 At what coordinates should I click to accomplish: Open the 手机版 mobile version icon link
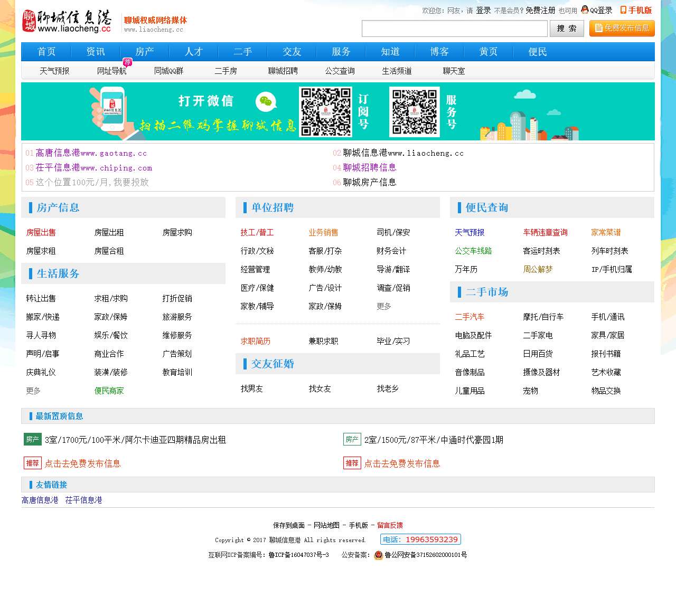coord(636,10)
